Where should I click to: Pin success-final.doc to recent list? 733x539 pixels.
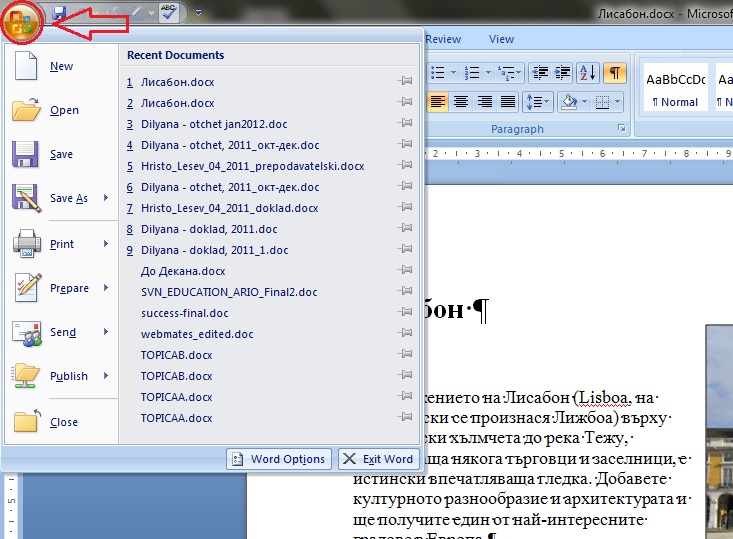pyautogui.click(x=405, y=312)
